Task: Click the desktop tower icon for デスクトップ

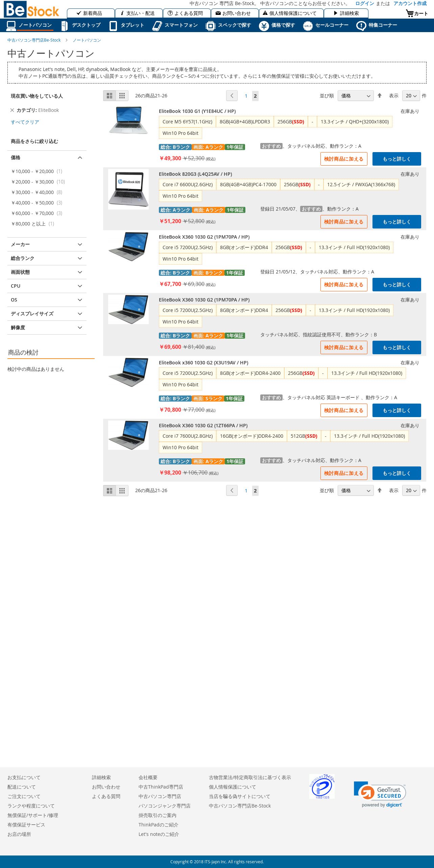Action: pos(64,26)
